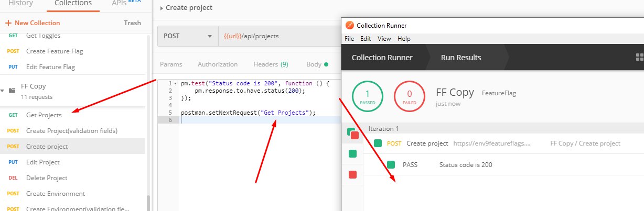Image resolution: width=644 pixels, height=211 pixels.
Task: Click the pm.test code line
Action: [x=255, y=83]
